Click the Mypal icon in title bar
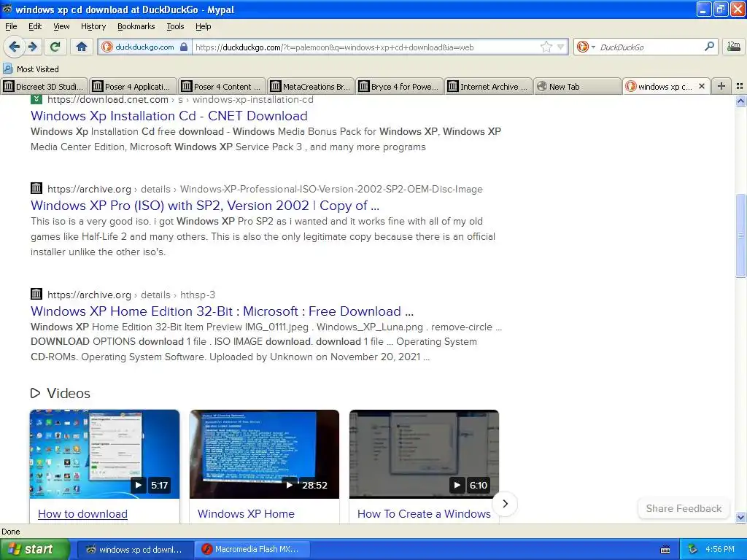 click(x=7, y=9)
